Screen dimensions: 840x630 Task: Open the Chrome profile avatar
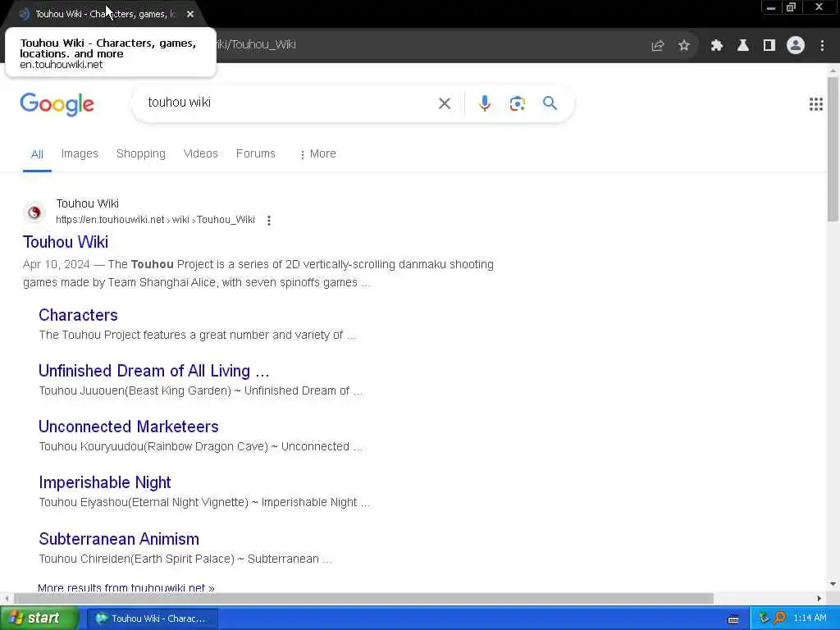click(796, 45)
